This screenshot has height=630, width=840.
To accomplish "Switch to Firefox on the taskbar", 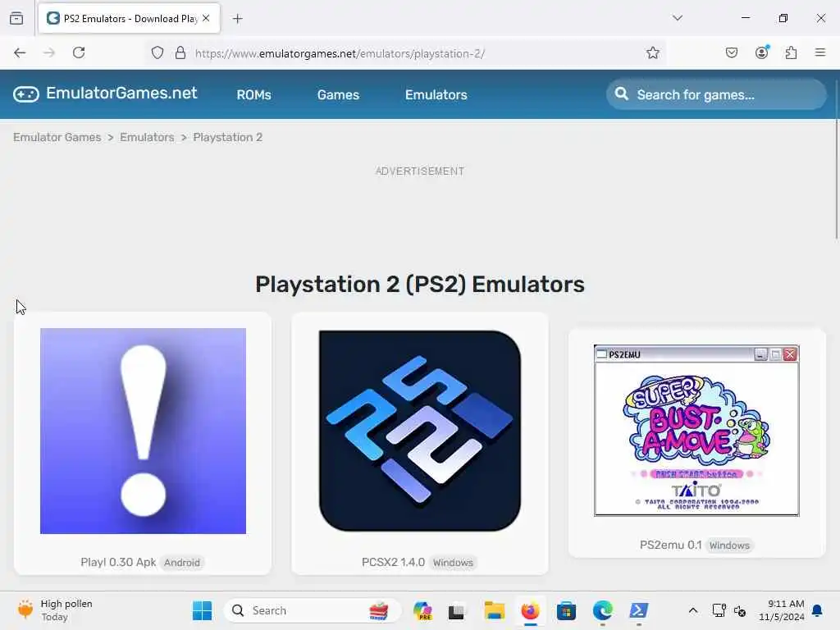I will [531, 610].
